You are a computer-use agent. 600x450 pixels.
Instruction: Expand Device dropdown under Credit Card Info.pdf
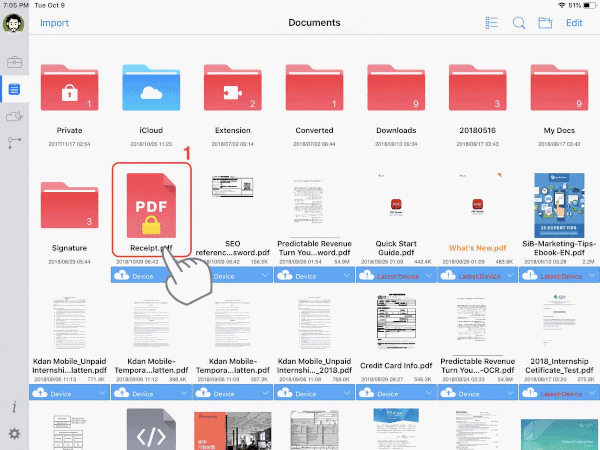click(x=429, y=393)
